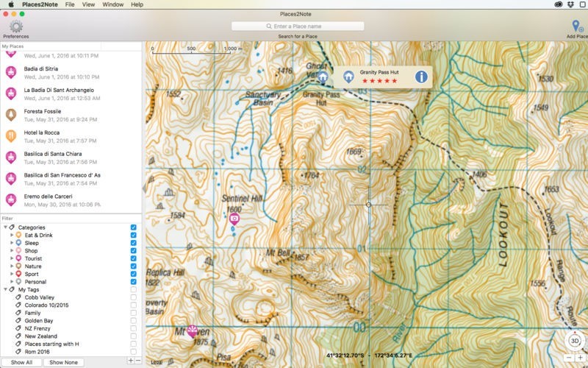Image resolution: width=588 pixels, height=368 pixels.
Task: Click Basilica di Santa Chiara icon
Action: point(11,158)
